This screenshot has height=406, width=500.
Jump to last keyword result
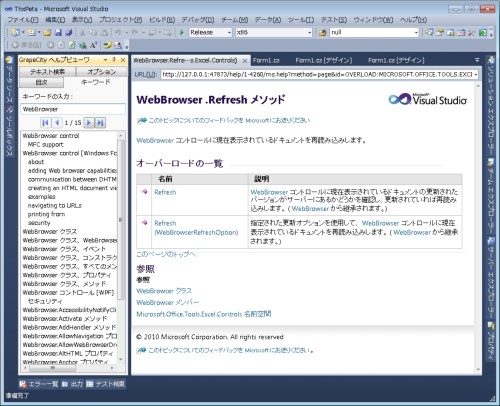[x=100, y=123]
